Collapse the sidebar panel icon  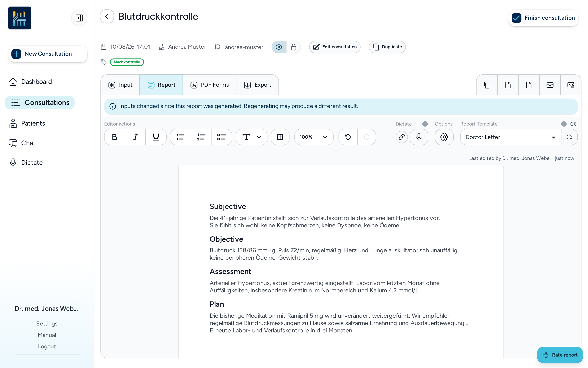click(79, 18)
